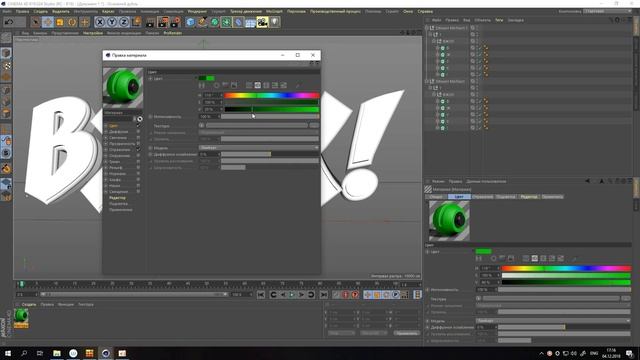
Task: Select the RGB mode icon in the material dialog
Action: pyautogui.click(x=249, y=85)
